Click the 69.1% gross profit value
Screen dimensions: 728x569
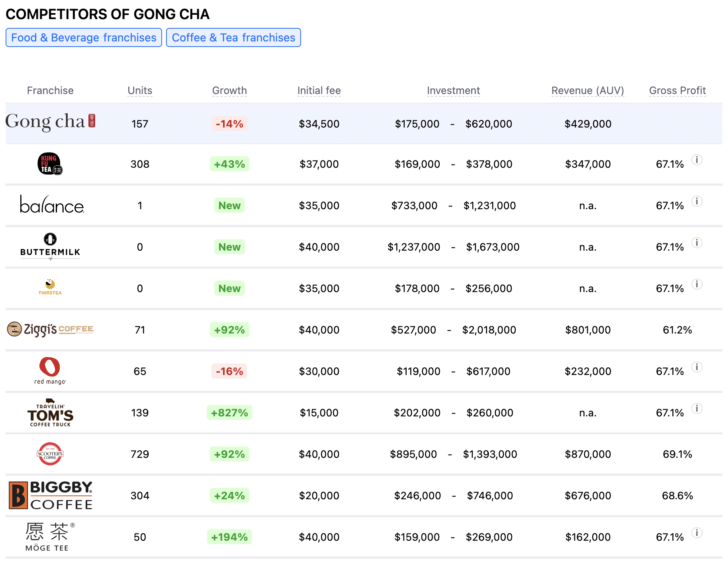click(677, 454)
